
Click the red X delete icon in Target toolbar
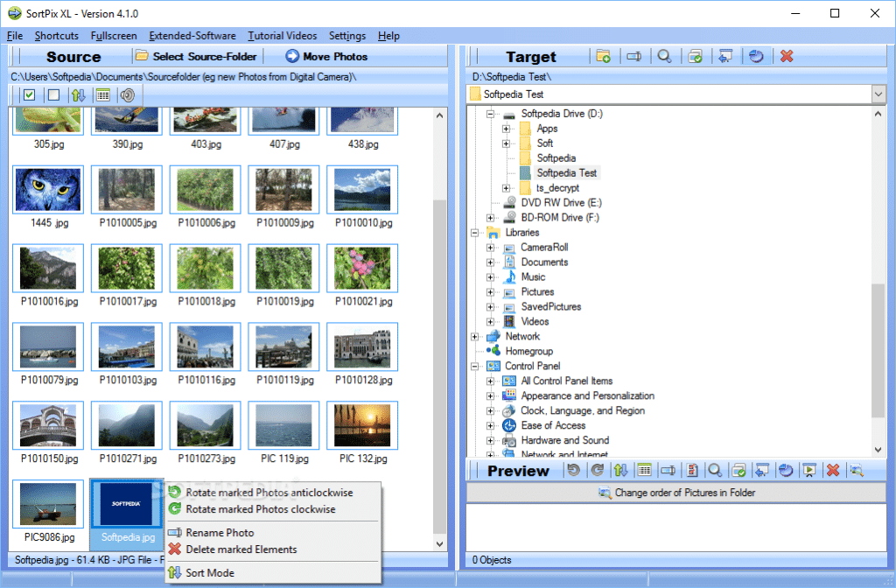(787, 56)
